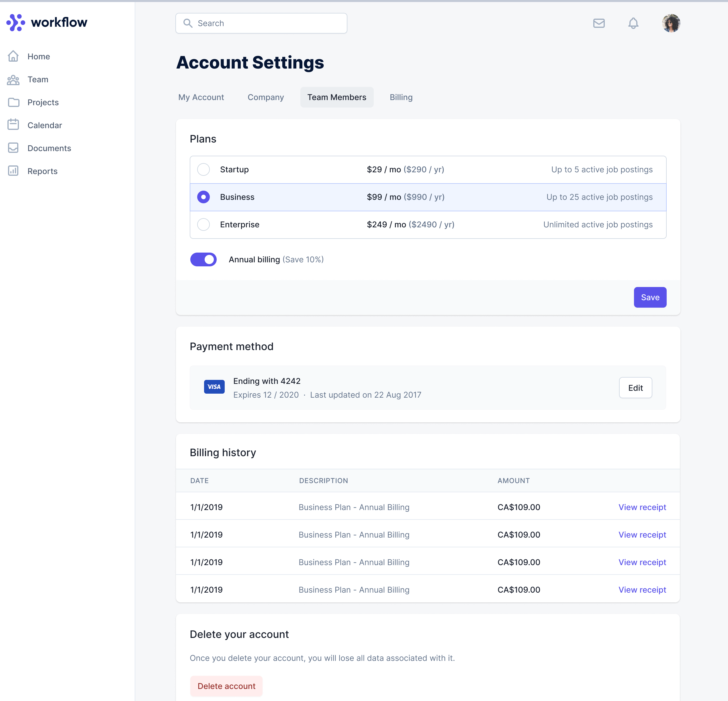Open the Company tab
Image resolution: width=728 pixels, height=701 pixels.
point(266,97)
